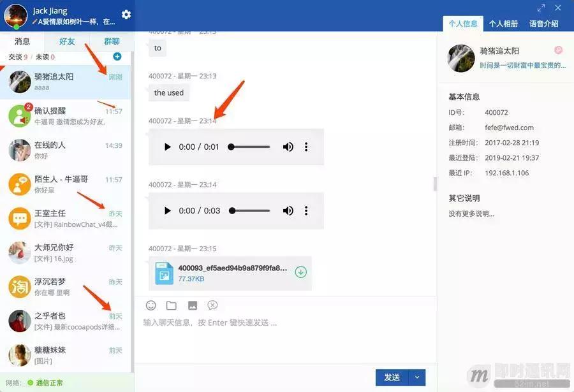
Task: Click the folder icon to send a file
Action: 172,305
